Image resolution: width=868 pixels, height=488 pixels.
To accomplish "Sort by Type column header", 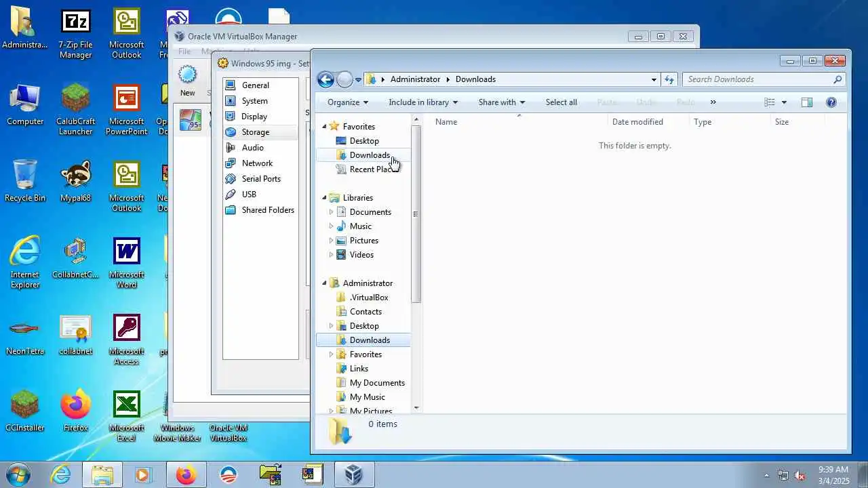I will (x=730, y=122).
